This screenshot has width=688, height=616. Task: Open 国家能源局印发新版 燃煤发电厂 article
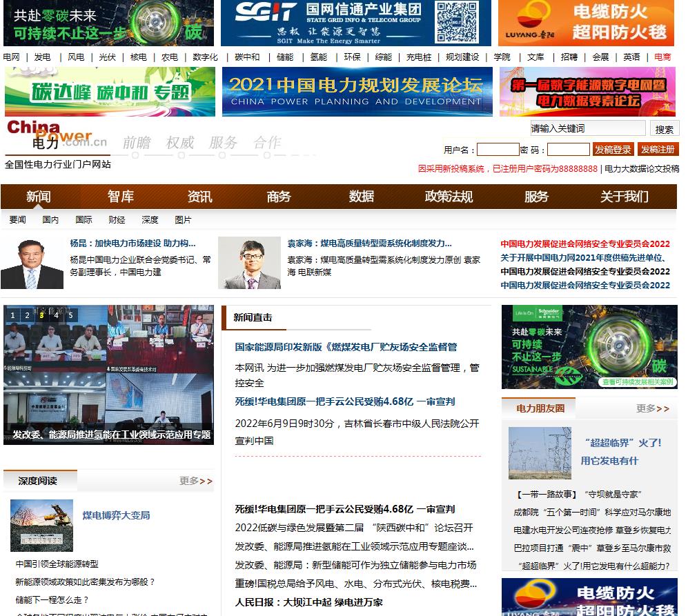(346, 347)
